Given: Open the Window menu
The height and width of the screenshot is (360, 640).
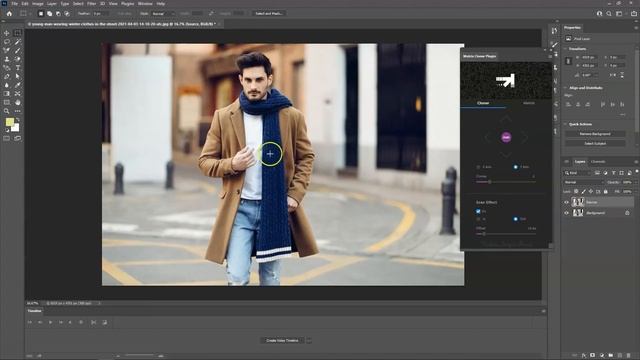Looking at the screenshot, I should tap(145, 4).
